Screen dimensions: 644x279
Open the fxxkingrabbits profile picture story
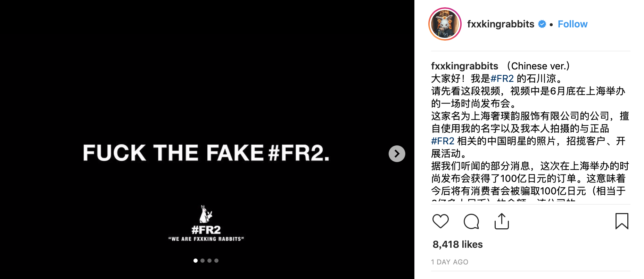445,24
